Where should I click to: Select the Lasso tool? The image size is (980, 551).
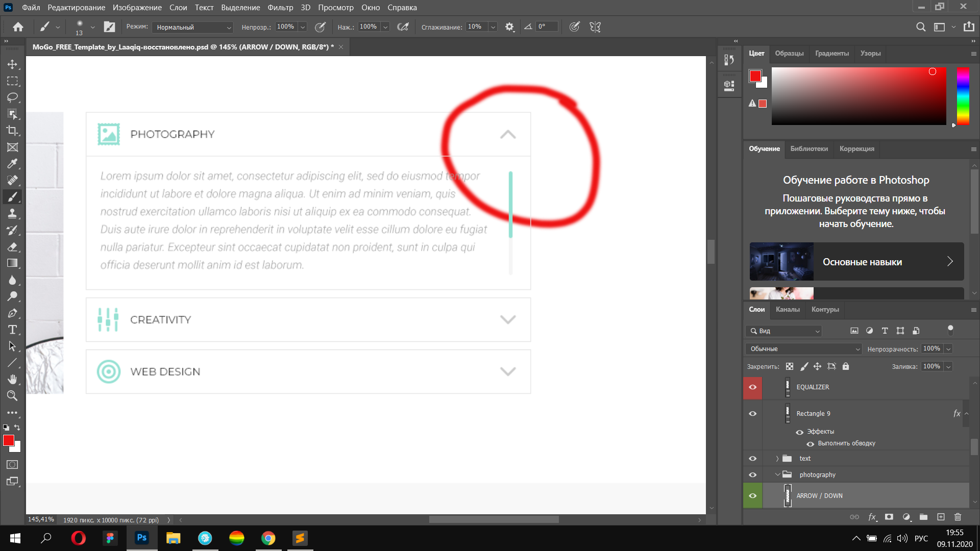pos(12,97)
